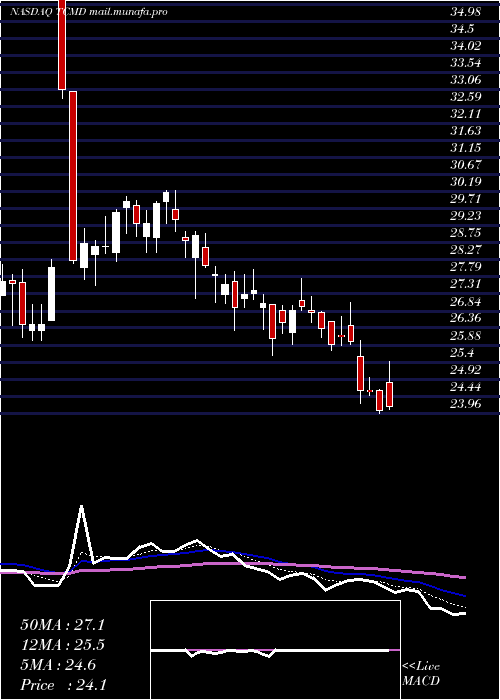Click the NASDAQ TCMD mail.munafa.pro title text
Viewport: 500px width, 700px height.
88,12
